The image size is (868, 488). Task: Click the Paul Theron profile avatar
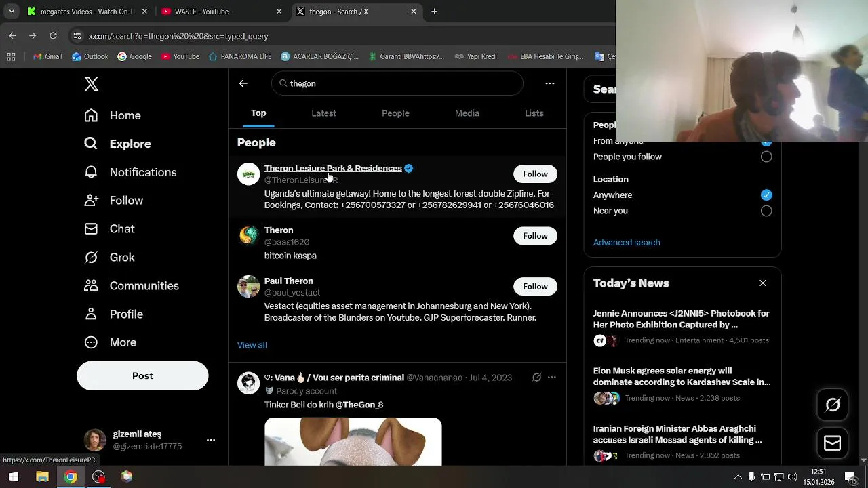click(x=248, y=287)
